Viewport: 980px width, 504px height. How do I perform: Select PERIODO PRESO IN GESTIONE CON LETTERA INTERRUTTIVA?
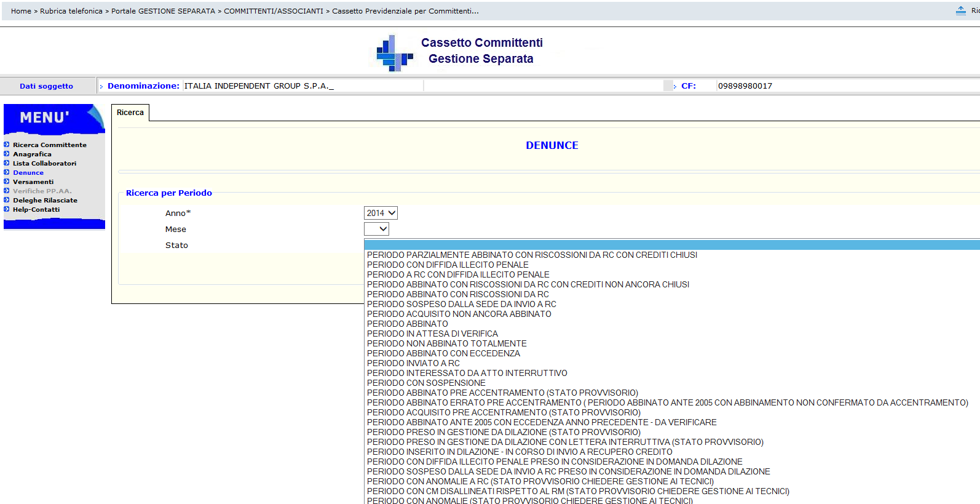672,442
